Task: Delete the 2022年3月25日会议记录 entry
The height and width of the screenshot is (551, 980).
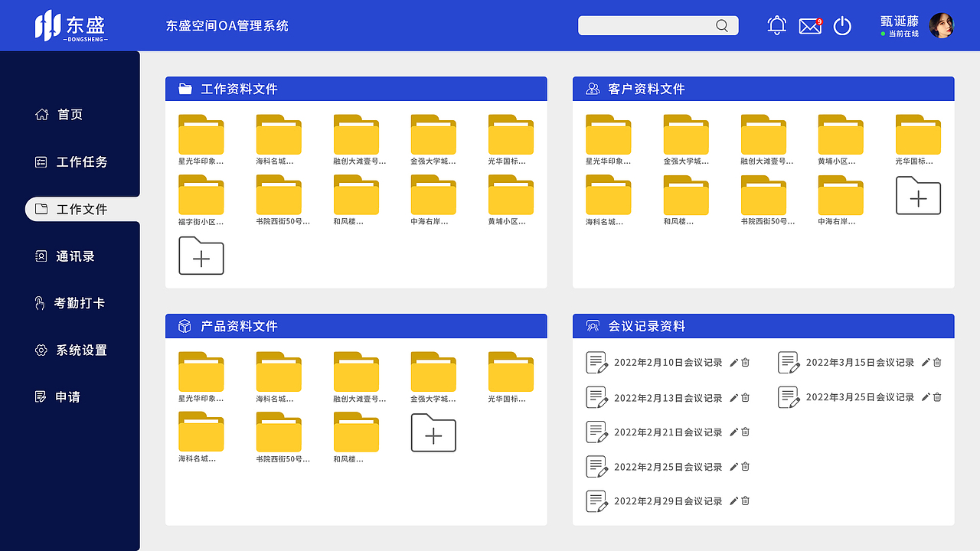Action: (x=937, y=397)
